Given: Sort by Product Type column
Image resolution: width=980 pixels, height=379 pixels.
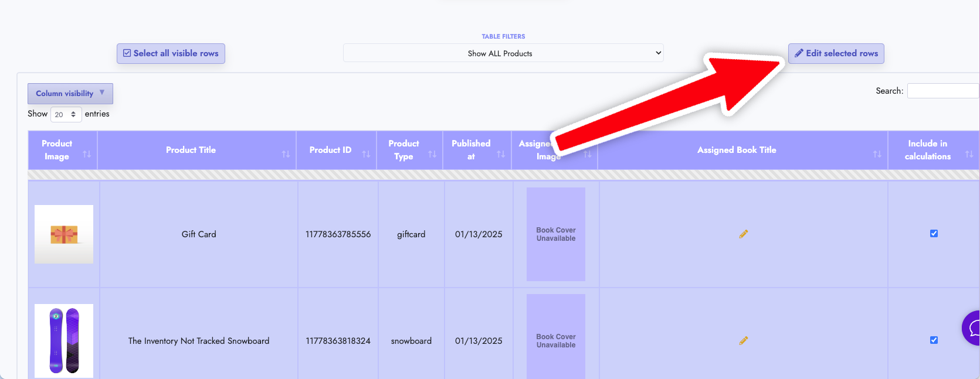Looking at the screenshot, I should [409, 150].
